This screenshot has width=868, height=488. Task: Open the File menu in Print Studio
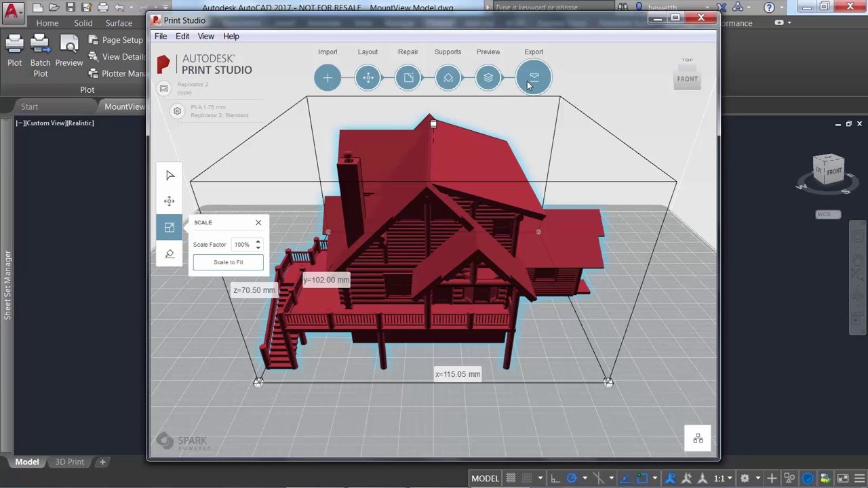click(161, 36)
